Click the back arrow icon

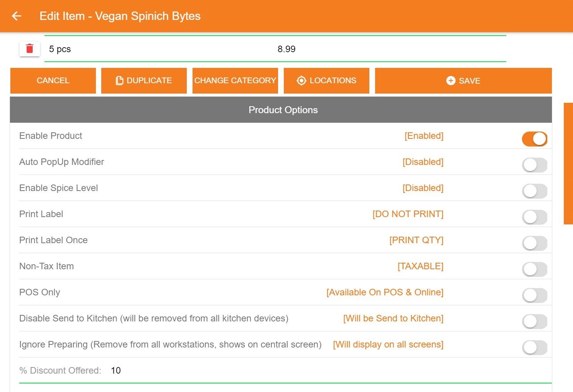pyautogui.click(x=16, y=16)
